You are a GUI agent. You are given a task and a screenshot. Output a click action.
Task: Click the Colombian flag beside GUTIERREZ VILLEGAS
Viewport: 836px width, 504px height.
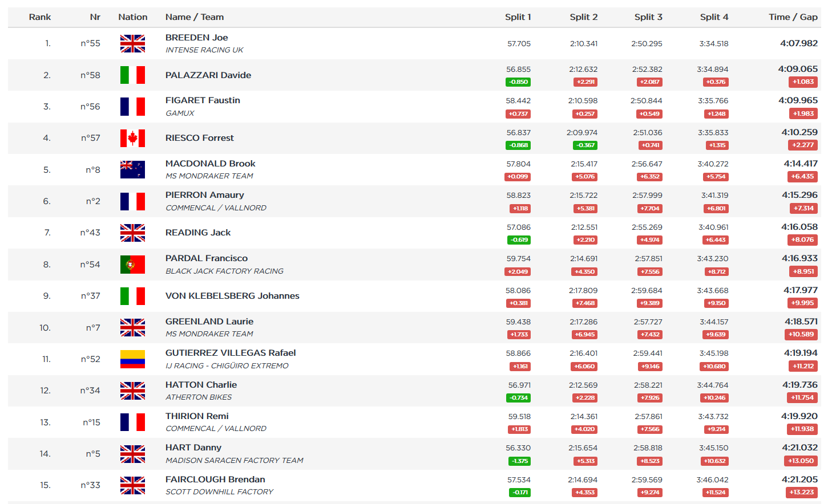click(132, 359)
